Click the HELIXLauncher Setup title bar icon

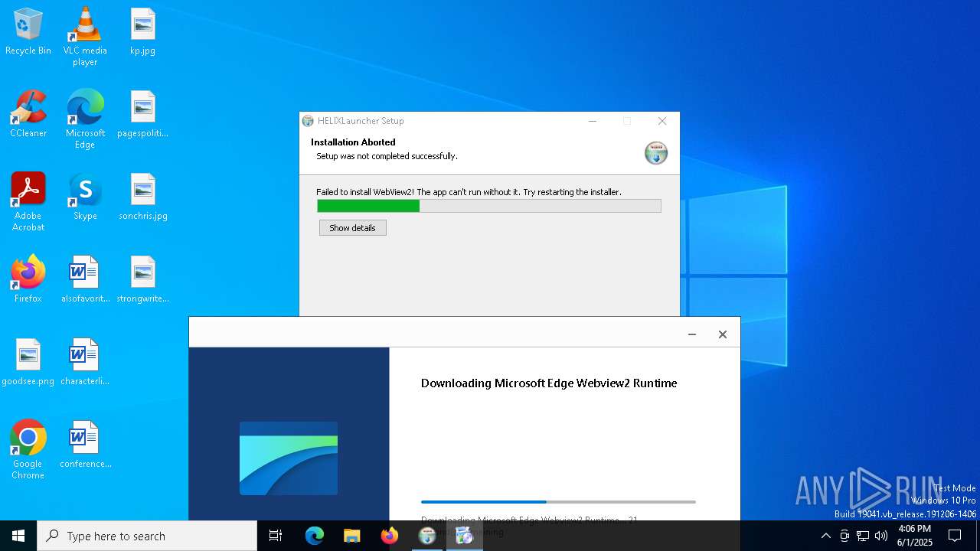pyautogui.click(x=308, y=121)
